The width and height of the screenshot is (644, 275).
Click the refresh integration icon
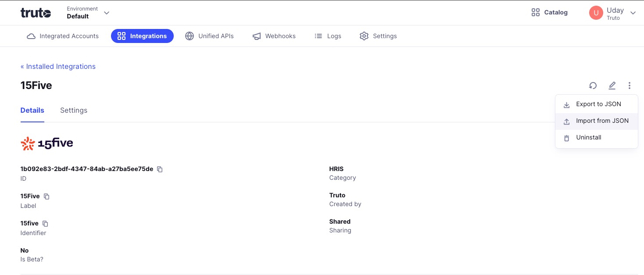[593, 86]
